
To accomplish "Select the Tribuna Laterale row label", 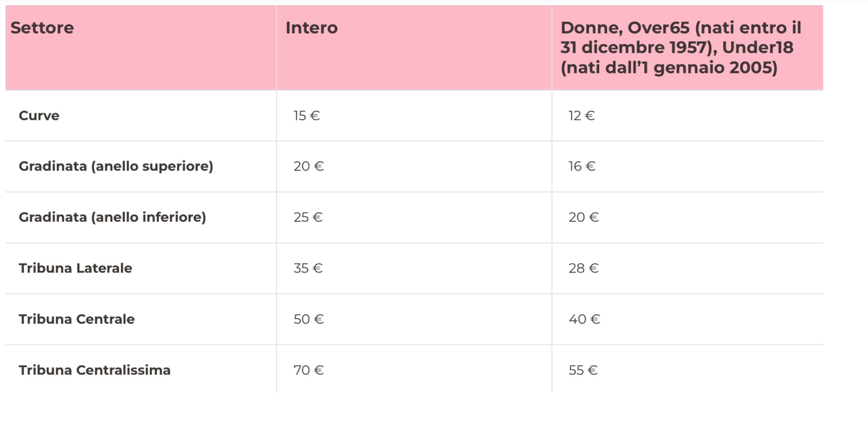I will click(x=75, y=268).
